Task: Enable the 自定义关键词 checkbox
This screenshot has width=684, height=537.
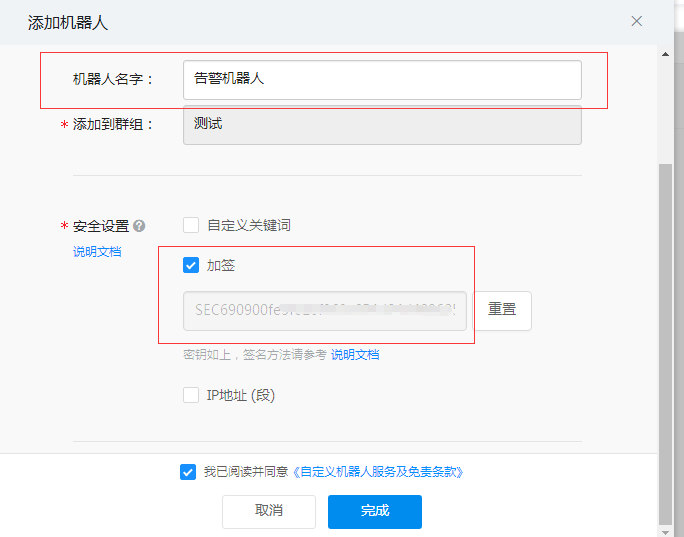Action: 191,225
